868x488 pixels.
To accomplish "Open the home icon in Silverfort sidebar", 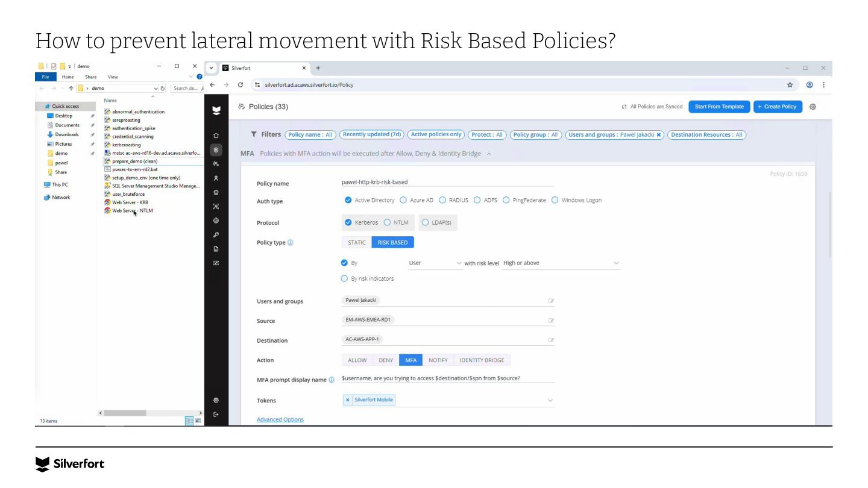I will pos(216,136).
